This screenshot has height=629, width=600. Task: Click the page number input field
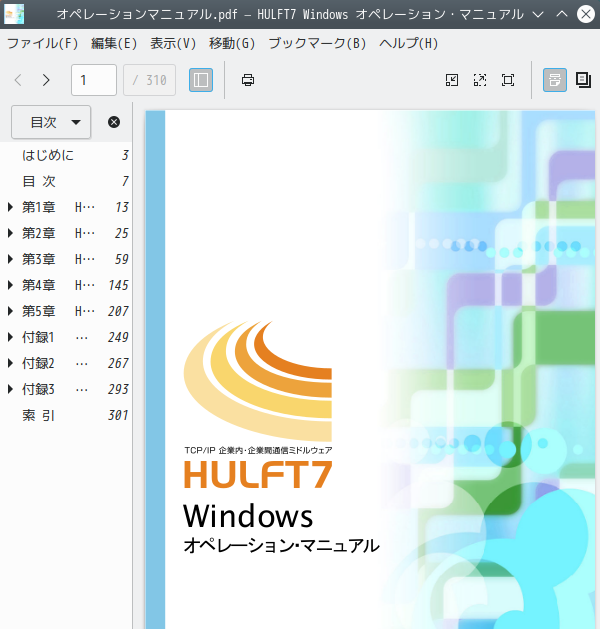tap(94, 80)
